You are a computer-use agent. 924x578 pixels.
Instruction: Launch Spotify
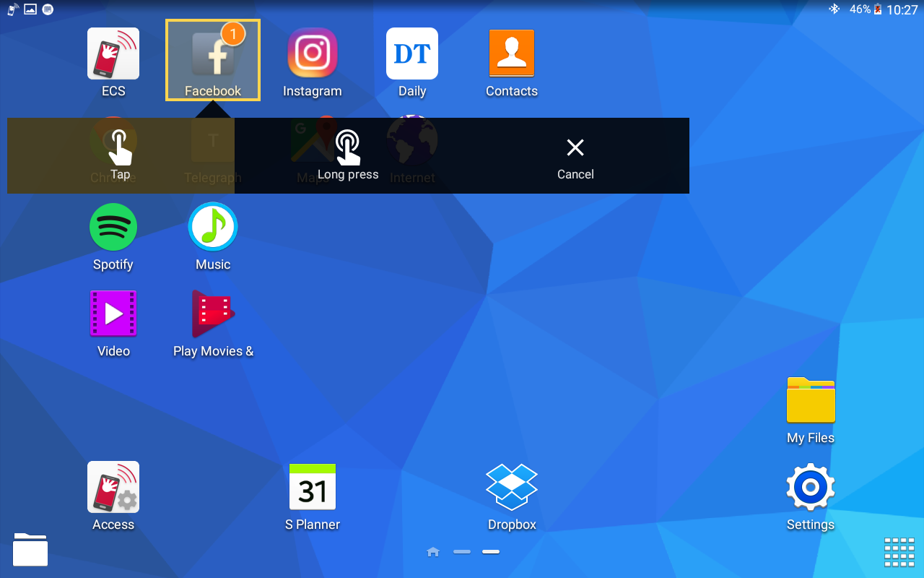pos(113,236)
